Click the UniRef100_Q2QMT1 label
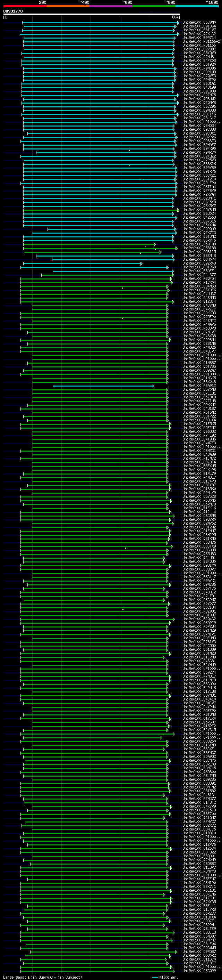 (x=199, y=198)
